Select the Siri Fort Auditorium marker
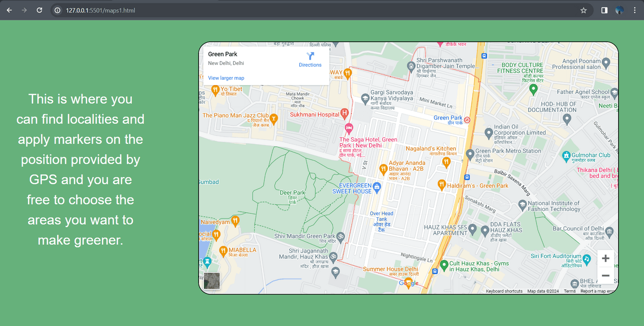 (x=587, y=259)
